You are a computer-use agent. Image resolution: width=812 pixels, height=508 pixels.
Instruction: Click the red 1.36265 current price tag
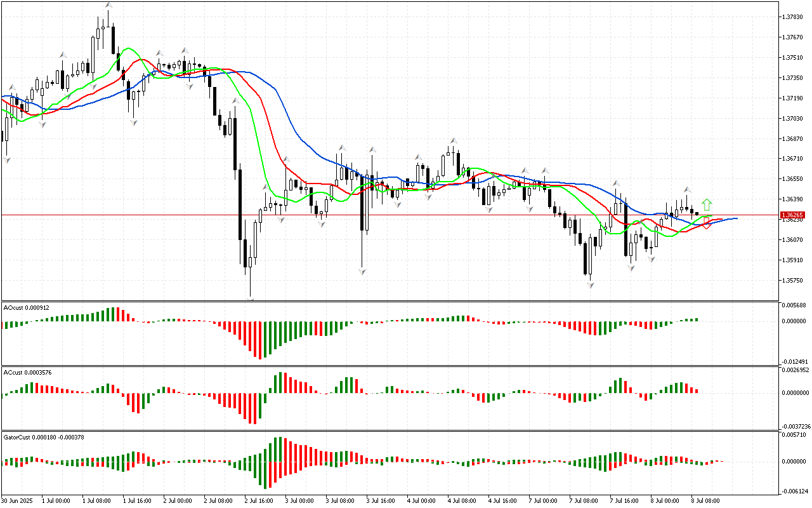(792, 215)
